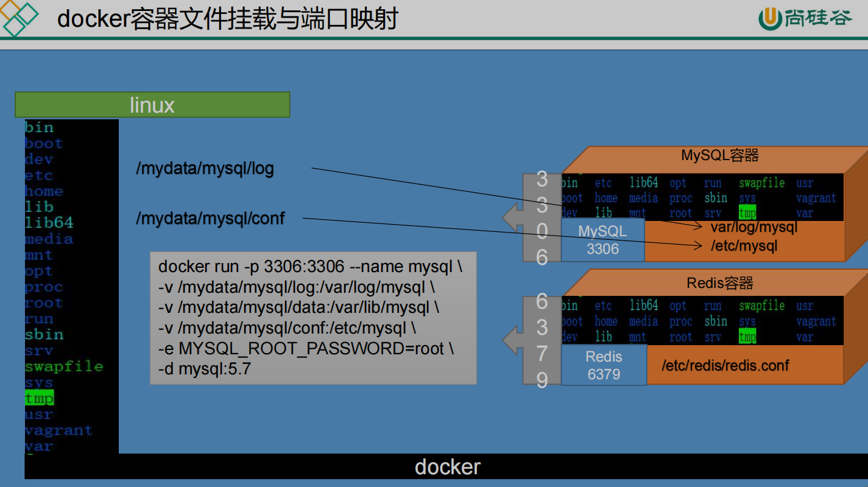The height and width of the screenshot is (487, 868).
Task: Select /etc/redis/redis.conf in the Redis container
Action: (x=725, y=365)
